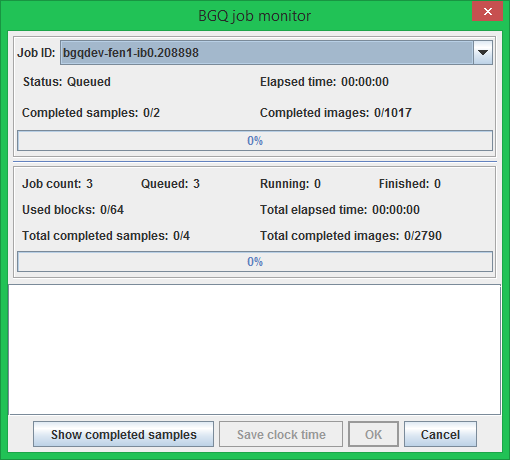
Task: Click the Save clock time button
Action: [281, 434]
